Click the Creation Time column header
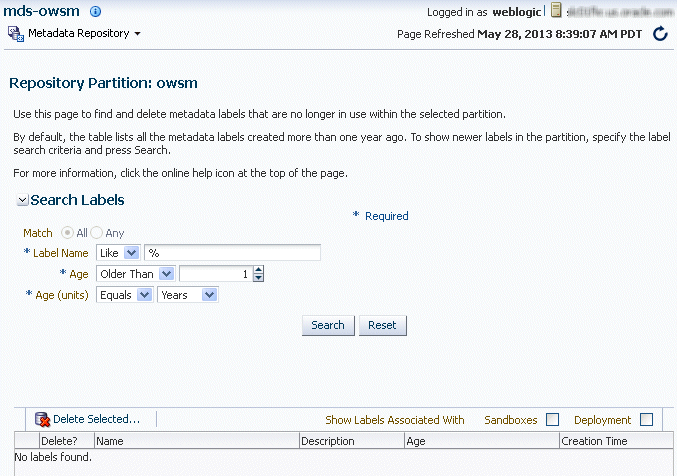Screen dimensions: 677x476 tap(616, 441)
